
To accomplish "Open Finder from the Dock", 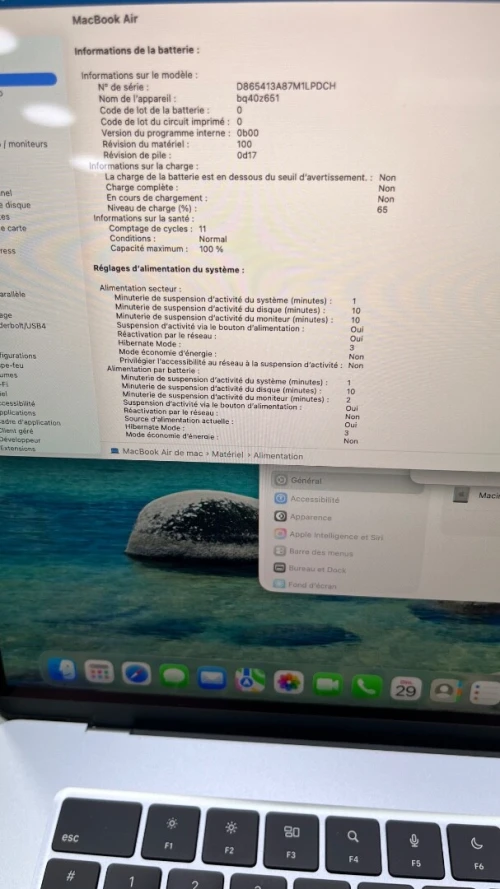I will 62,670.
